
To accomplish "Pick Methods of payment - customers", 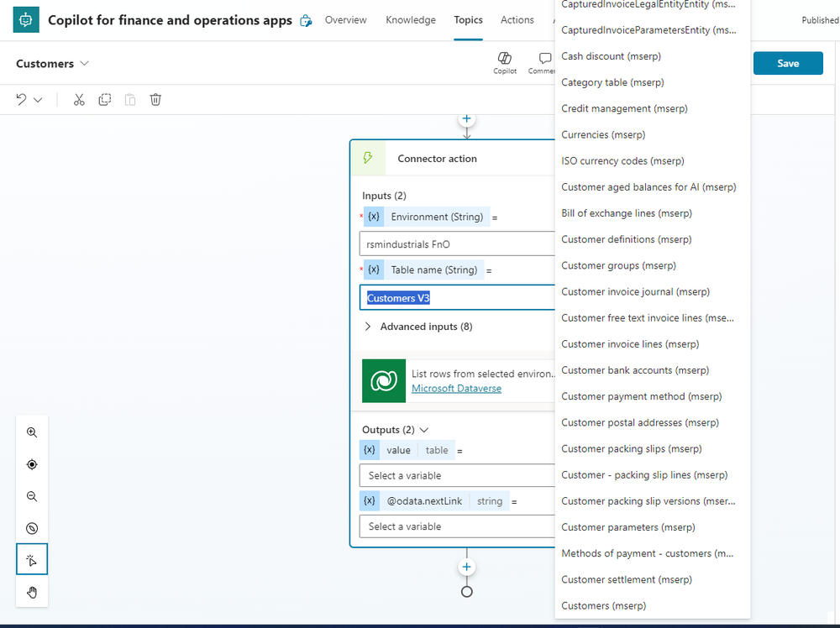I will coord(653,553).
